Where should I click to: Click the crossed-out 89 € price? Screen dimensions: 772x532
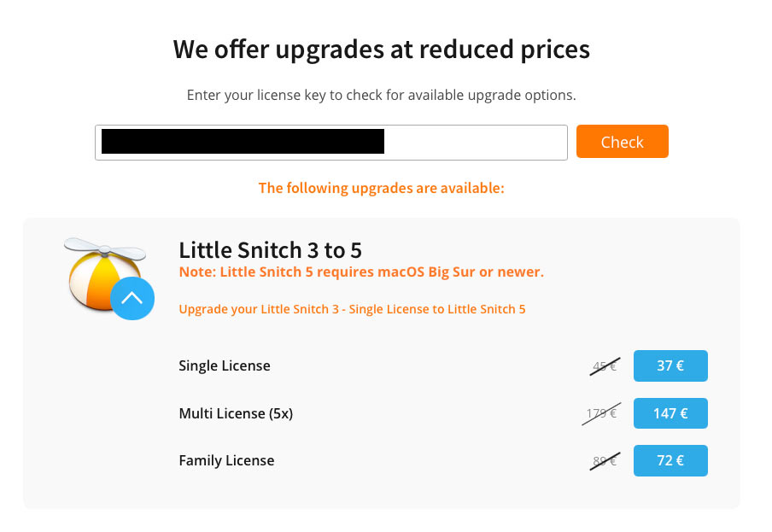coord(605,461)
